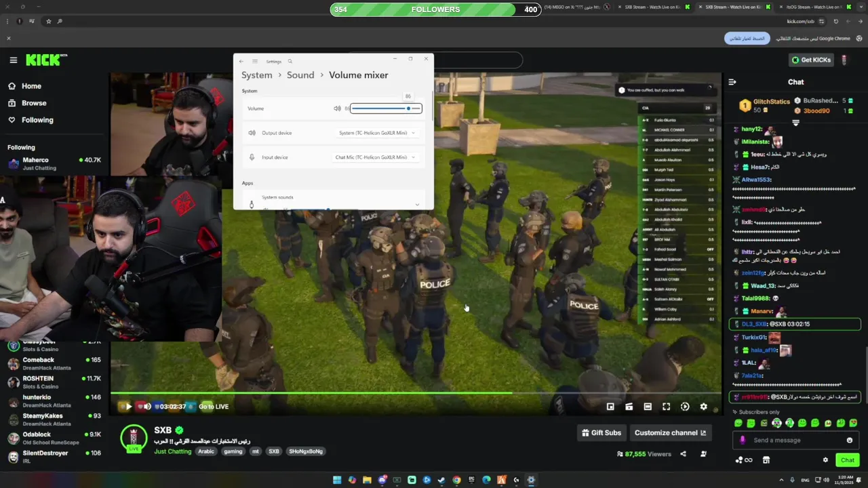Open ROSHTEIN recommended channel
The width and height of the screenshot is (868, 488).
point(54,382)
